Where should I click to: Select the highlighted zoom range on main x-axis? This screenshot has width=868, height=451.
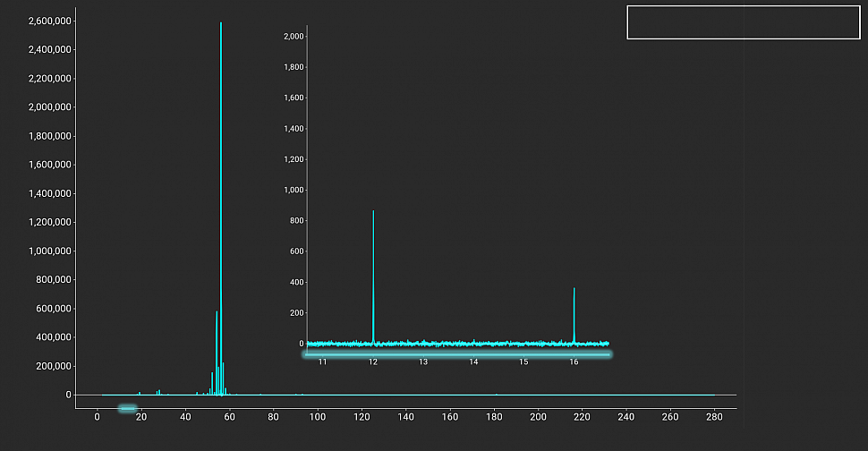click(127, 408)
